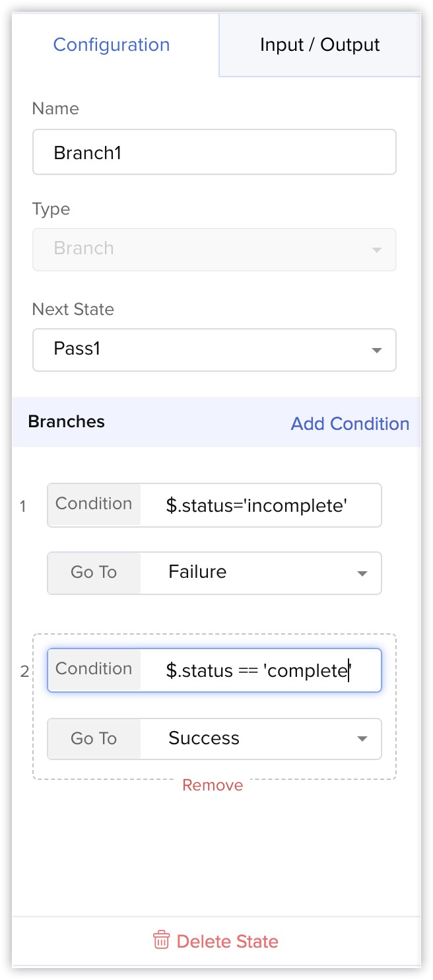Select branch number 1 label
Viewport: 433px width, 980px height.
click(23, 507)
